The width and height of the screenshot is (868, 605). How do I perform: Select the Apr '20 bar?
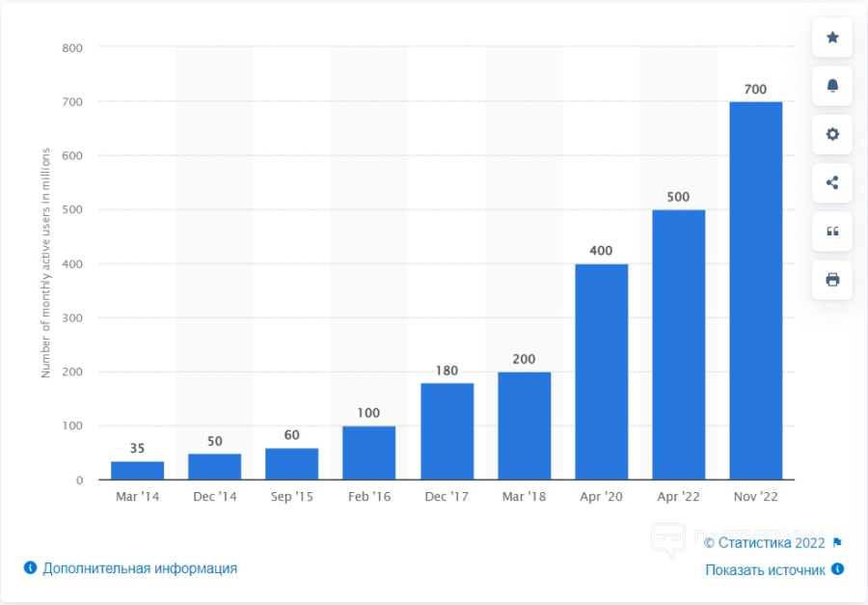(602, 371)
